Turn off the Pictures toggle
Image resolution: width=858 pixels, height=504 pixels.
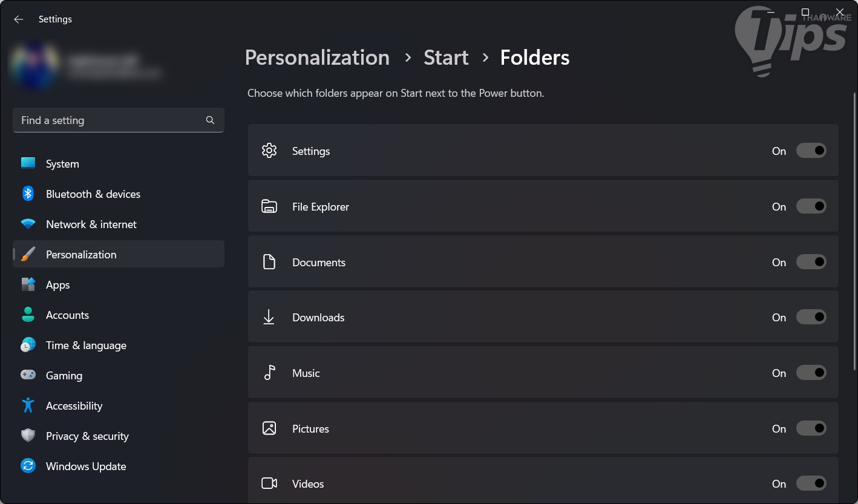811,428
